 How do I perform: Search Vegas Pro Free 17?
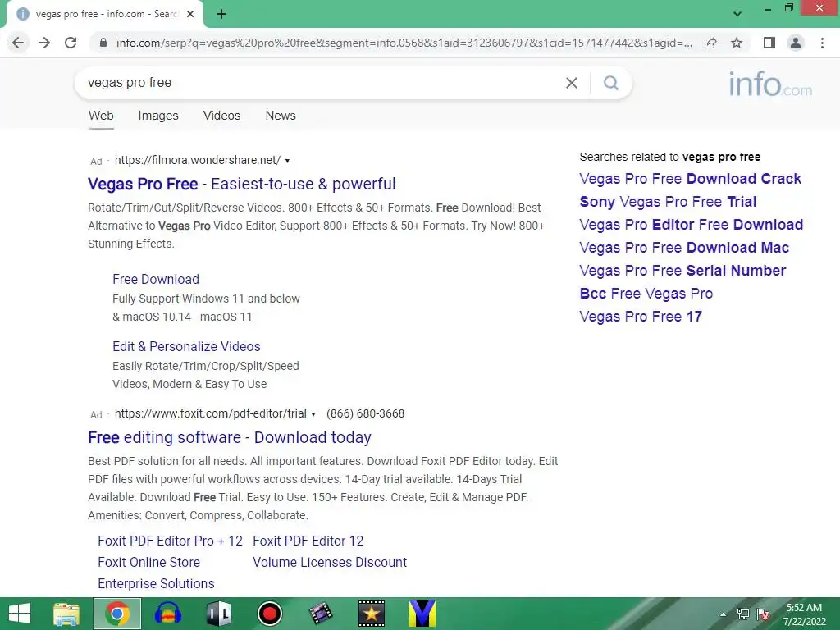pos(641,317)
